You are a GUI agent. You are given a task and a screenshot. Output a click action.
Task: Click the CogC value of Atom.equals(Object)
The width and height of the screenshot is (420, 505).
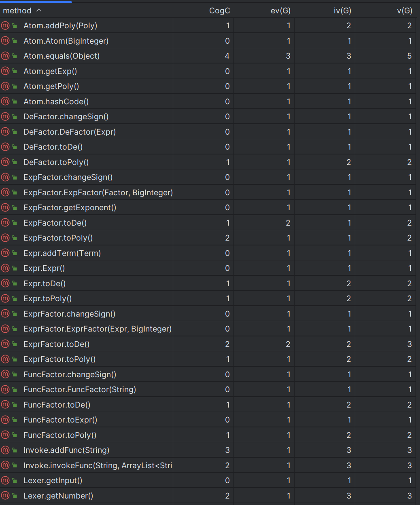click(x=227, y=56)
